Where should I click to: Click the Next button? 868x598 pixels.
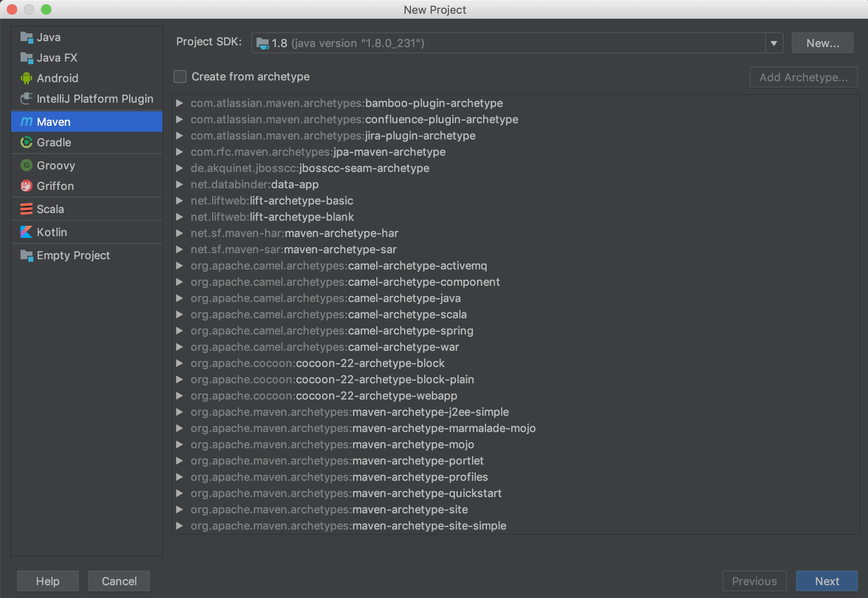tap(827, 581)
